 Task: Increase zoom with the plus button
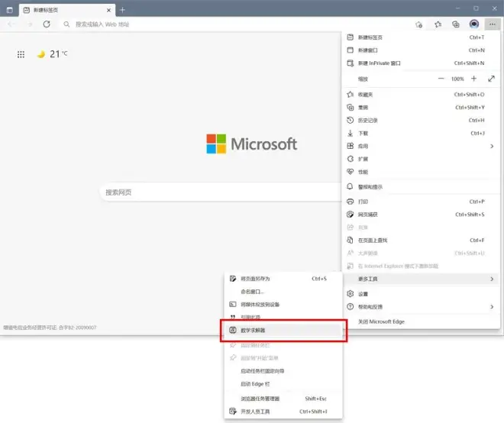(x=473, y=79)
